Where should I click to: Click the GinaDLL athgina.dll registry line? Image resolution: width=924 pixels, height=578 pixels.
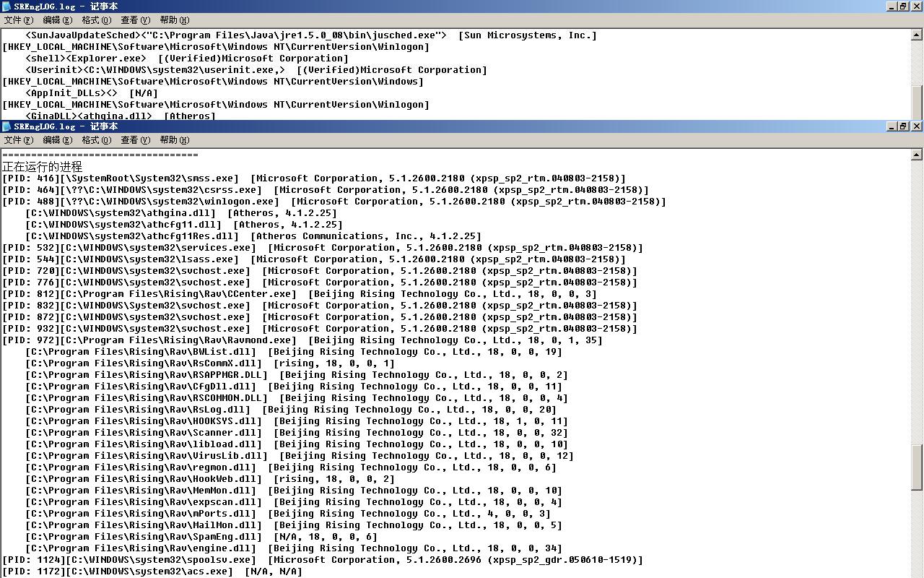121,116
